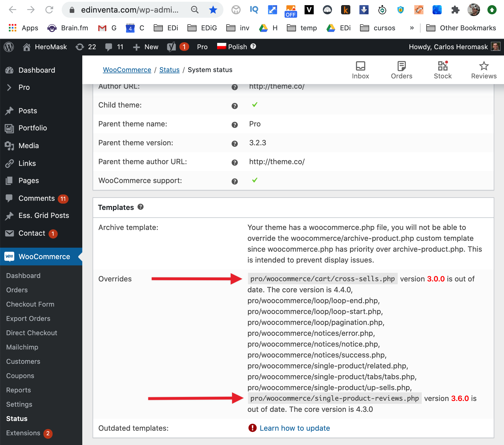504x445 pixels.
Task: Open WooCommerce Coupons submenu
Action: (x=20, y=376)
